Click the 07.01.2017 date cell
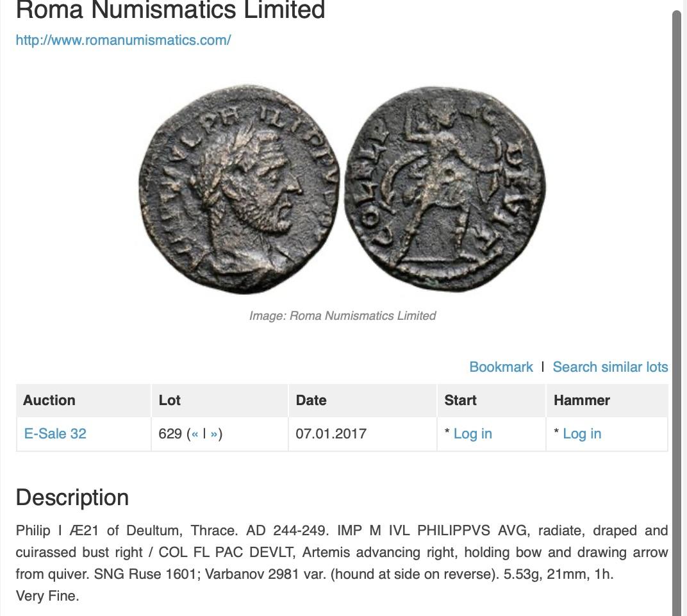The image size is (687, 616). click(x=331, y=433)
